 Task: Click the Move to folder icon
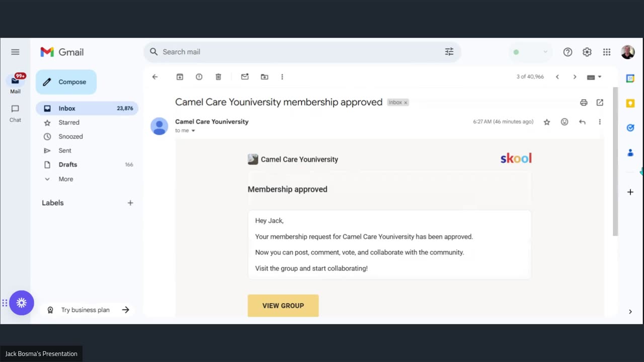264,77
